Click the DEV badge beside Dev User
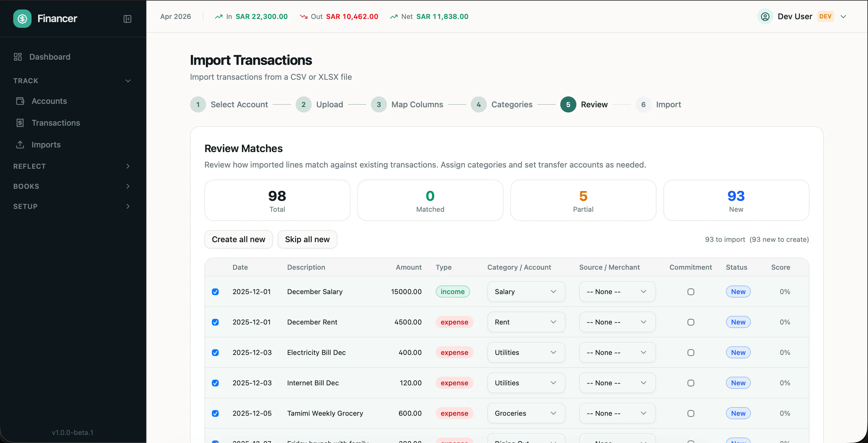Screen dimensions: 868x443 pyautogui.click(x=825, y=17)
